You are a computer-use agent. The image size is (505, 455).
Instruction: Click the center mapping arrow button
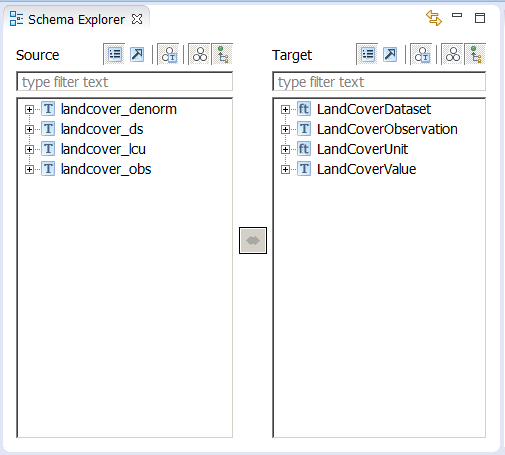pos(253,240)
